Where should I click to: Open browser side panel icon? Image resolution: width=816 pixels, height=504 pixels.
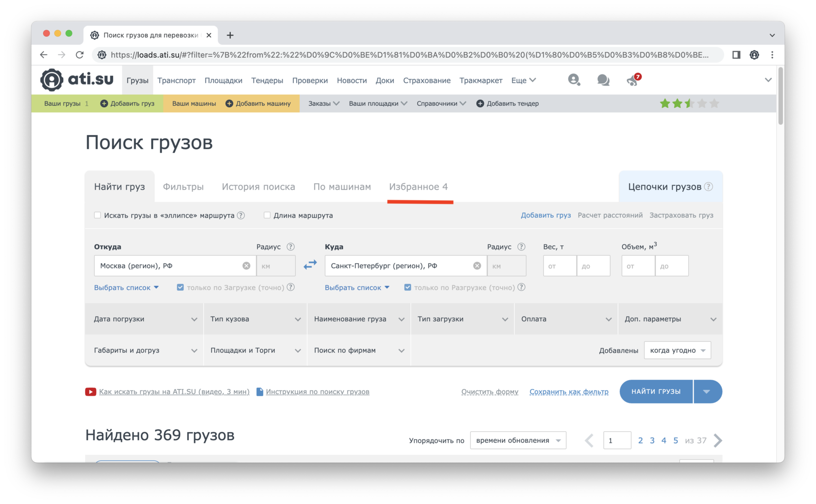pos(736,55)
